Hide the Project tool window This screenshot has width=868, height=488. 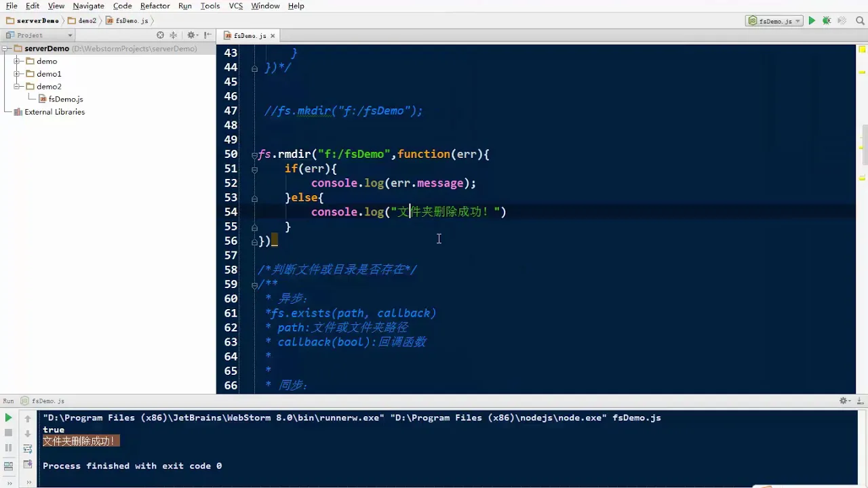pyautogui.click(x=208, y=35)
